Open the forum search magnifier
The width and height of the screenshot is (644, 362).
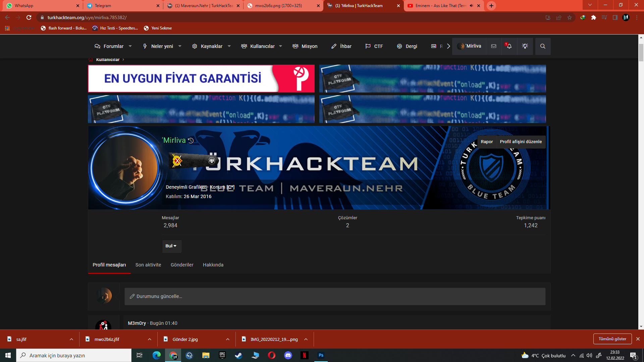tap(543, 46)
